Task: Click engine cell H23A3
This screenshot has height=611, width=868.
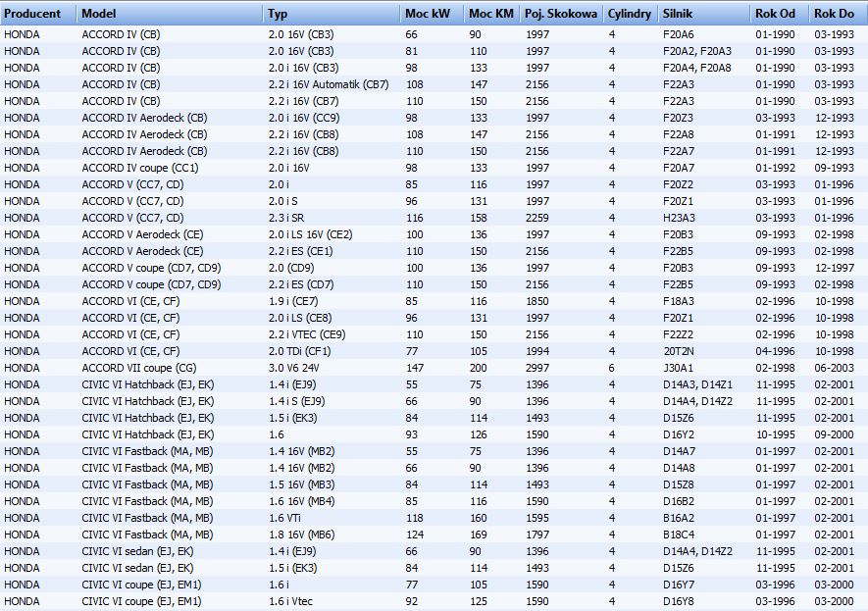Action: click(679, 218)
